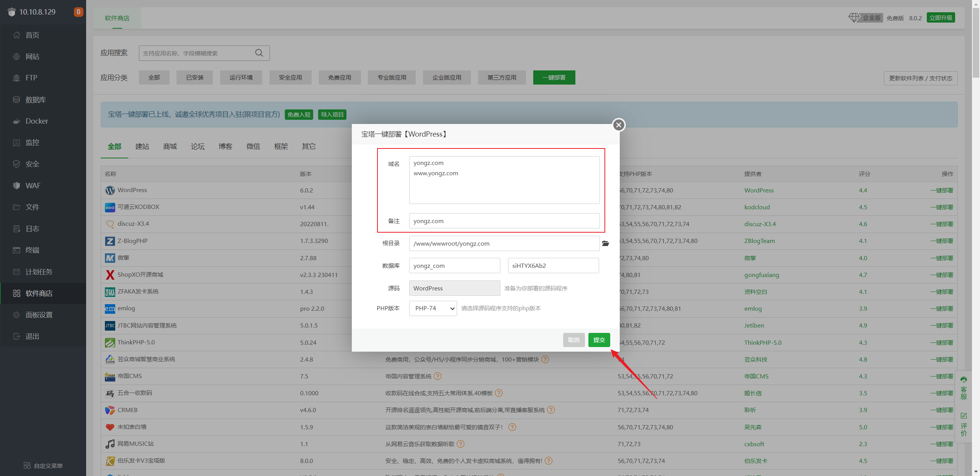Screen dimensions: 980x476
Task: Click the database password field siHTYX6Ab2
Action: click(553, 266)
